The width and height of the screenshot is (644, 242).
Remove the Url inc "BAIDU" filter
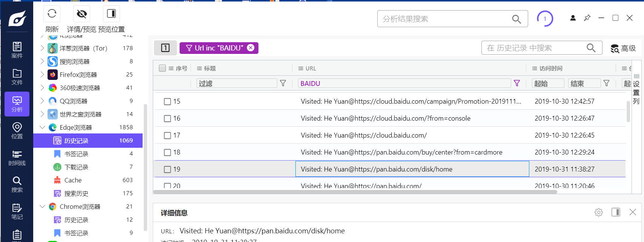coord(251,48)
